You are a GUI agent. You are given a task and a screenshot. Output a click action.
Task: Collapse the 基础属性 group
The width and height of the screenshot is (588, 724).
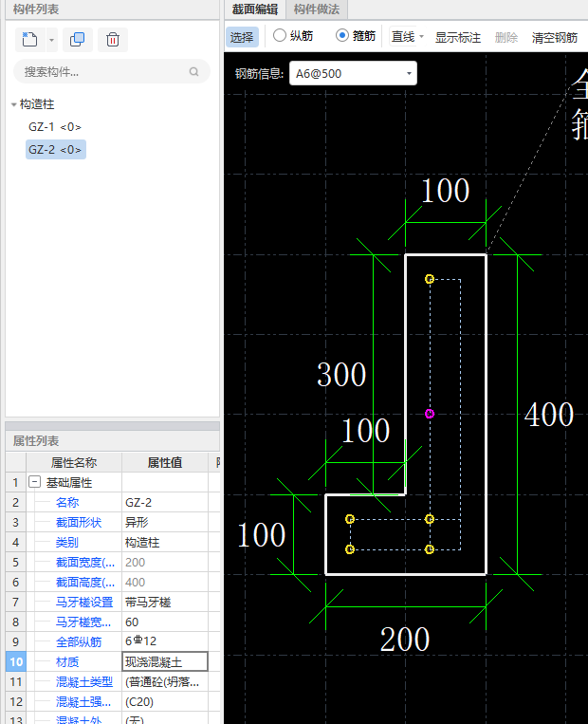tap(34, 482)
